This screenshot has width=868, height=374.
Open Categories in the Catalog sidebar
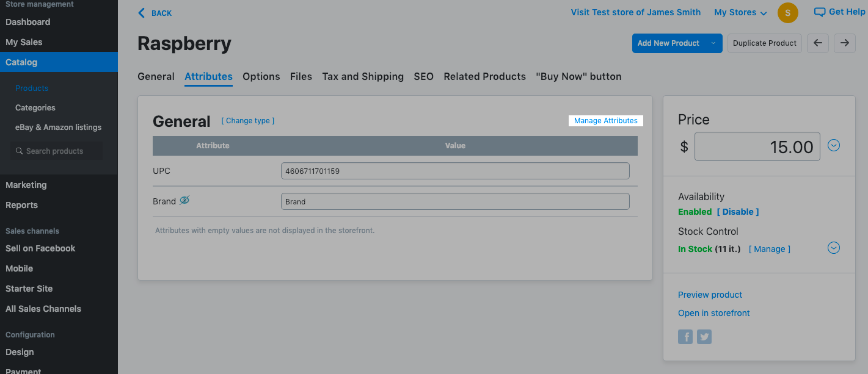35,108
